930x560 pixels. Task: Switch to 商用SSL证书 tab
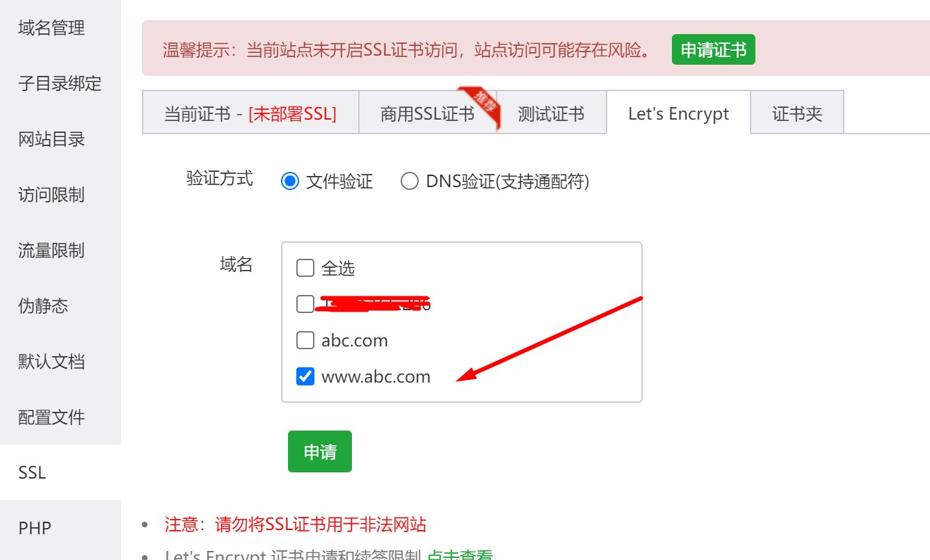[x=428, y=112]
